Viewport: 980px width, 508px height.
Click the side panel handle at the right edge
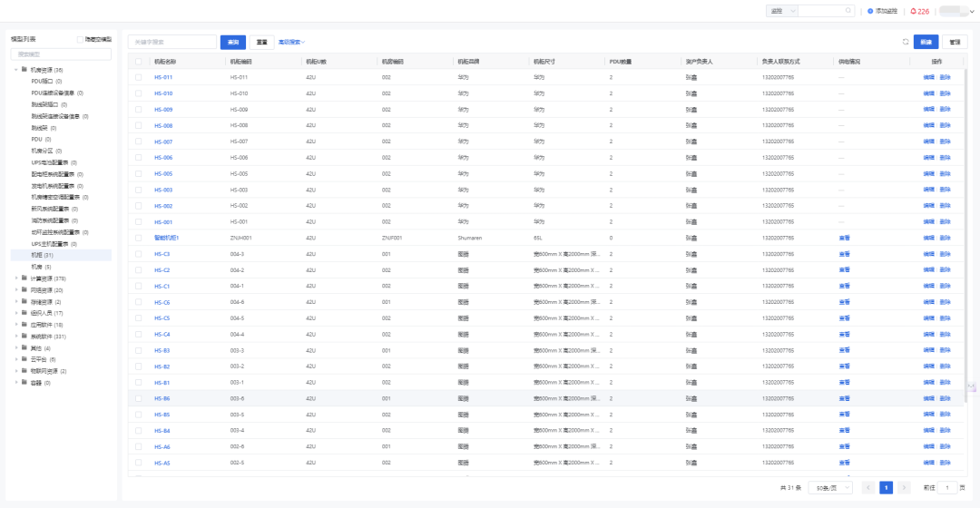[x=972, y=386]
